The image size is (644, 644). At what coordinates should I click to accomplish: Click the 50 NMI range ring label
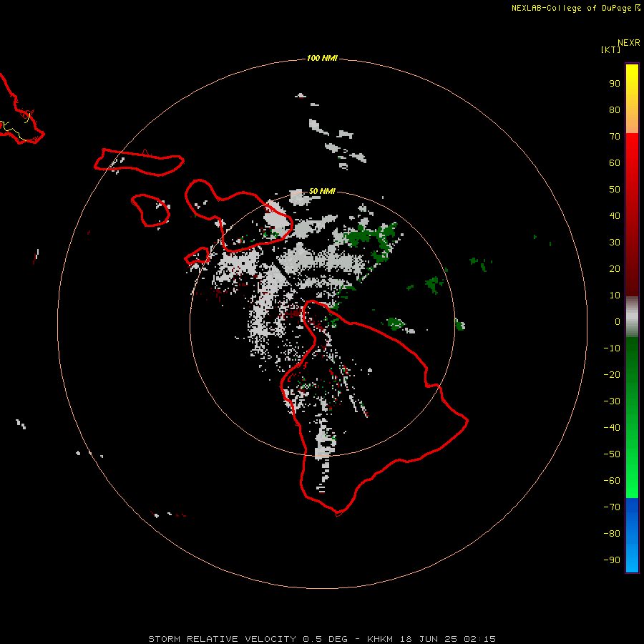coord(322,191)
